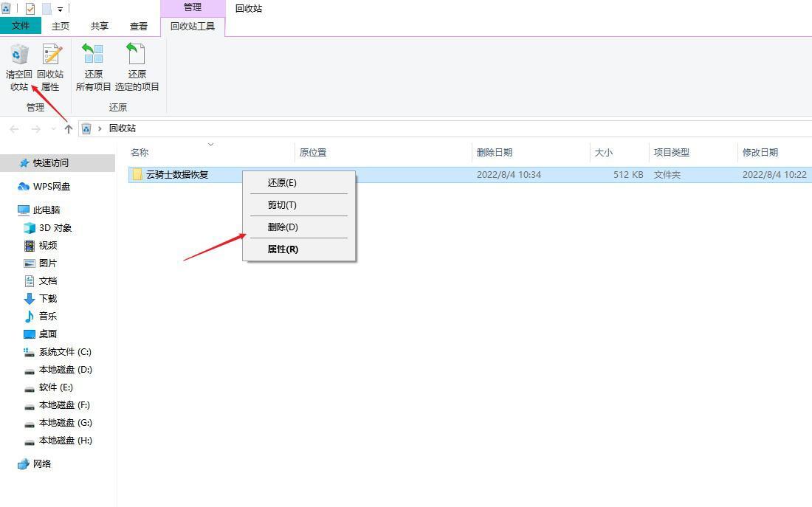This screenshot has height=507, width=812.
Task: Click the modified date 2022/8/4 10:22
Action: point(774,175)
